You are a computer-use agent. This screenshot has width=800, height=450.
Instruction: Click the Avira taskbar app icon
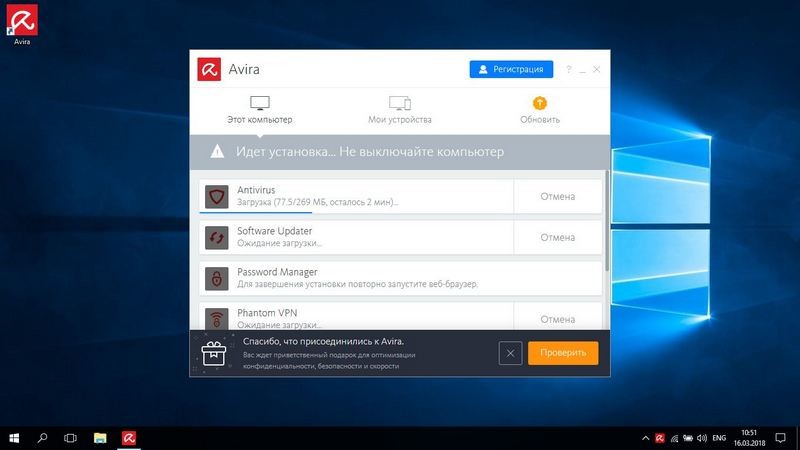pyautogui.click(x=129, y=438)
